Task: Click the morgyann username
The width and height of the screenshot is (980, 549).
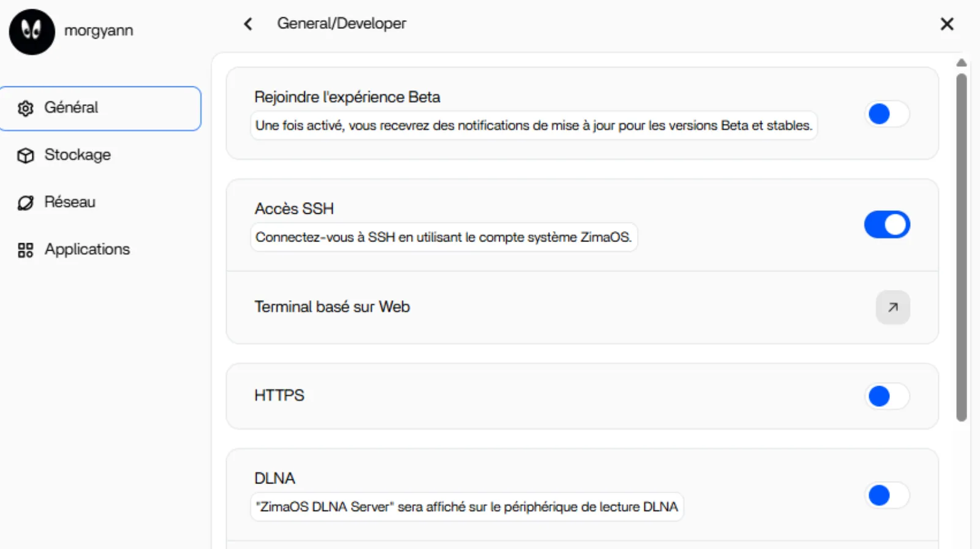Action: click(x=99, y=31)
